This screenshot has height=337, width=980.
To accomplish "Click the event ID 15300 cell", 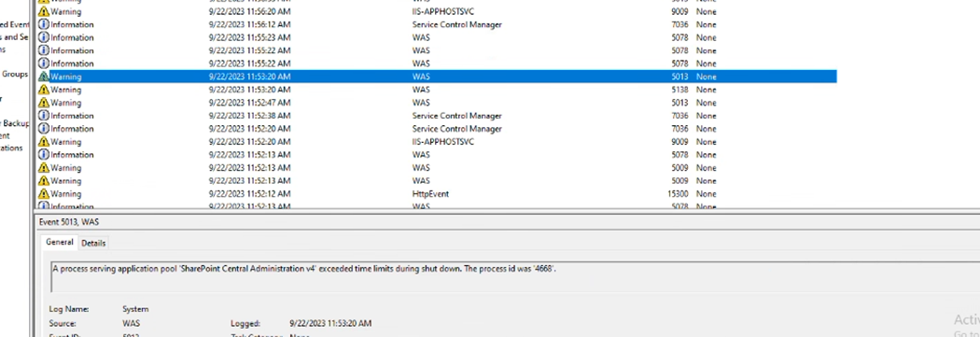I will (x=678, y=194).
